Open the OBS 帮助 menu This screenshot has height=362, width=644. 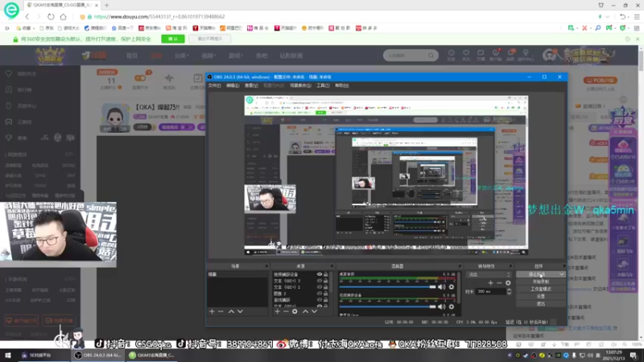click(x=341, y=85)
